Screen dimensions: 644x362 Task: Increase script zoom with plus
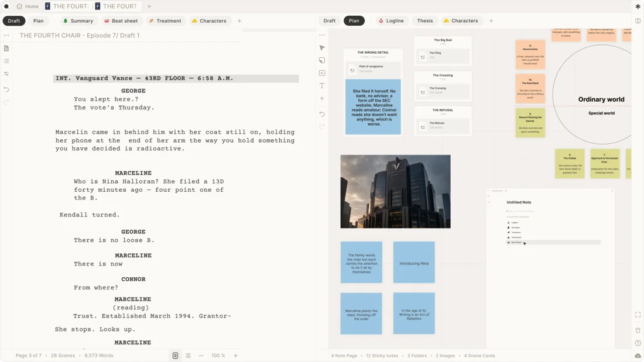tap(236, 356)
